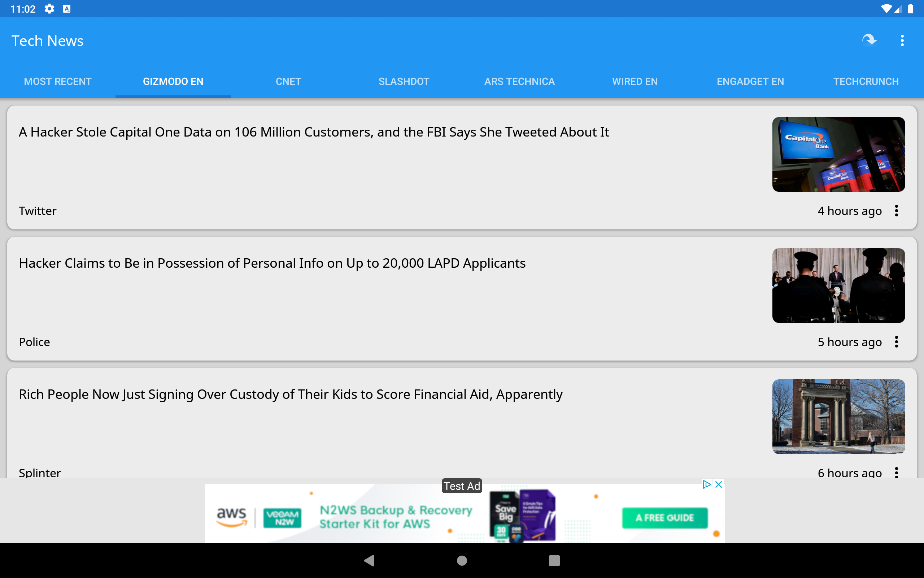Open the TechCrunch tab
The width and height of the screenshot is (924, 578).
click(866, 81)
